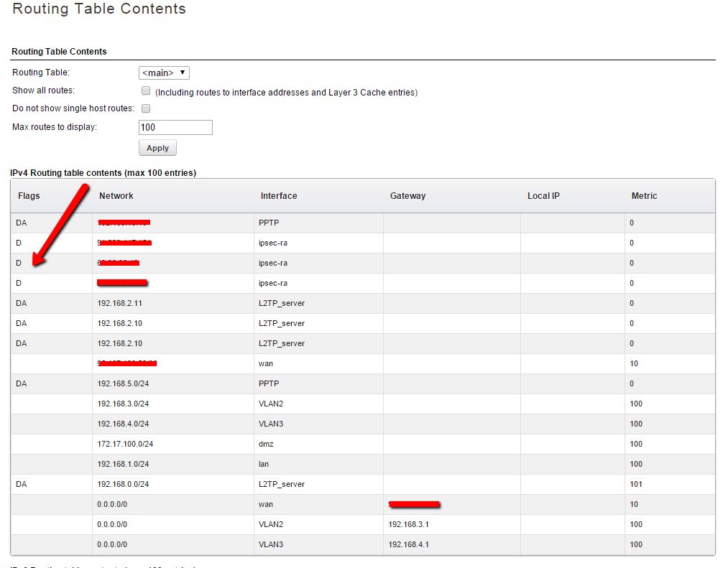Select the 192.168.2.11 network entry
The height and width of the screenshot is (568, 728).
tap(120, 303)
